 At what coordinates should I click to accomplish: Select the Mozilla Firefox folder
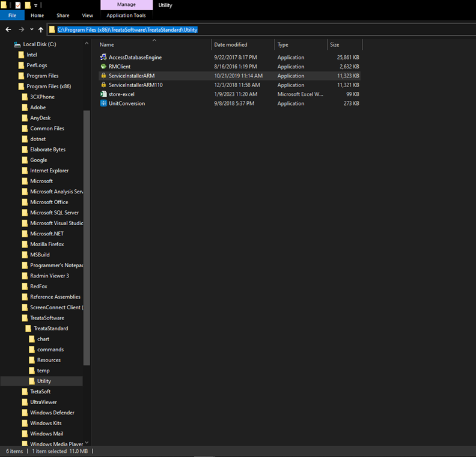[47, 244]
